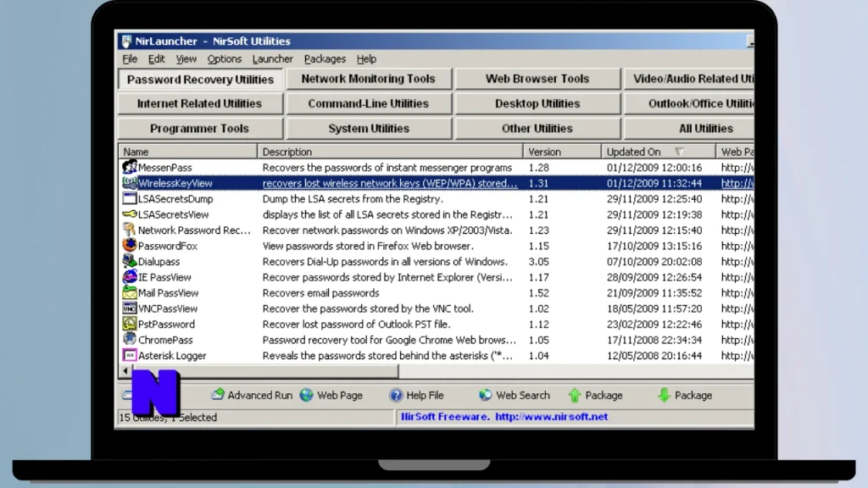Click the Help File question icon
This screenshot has height=488, width=868.
point(396,395)
